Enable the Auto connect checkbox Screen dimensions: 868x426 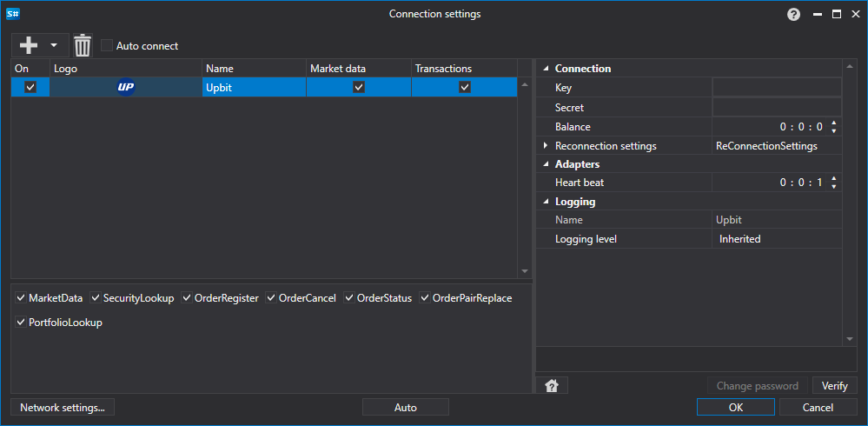click(x=107, y=45)
